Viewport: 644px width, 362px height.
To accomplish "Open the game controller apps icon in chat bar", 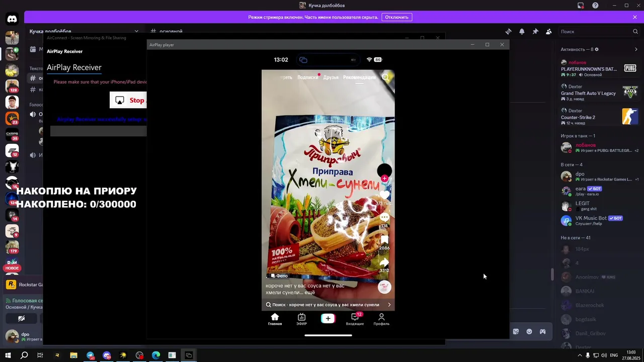I will (542, 331).
